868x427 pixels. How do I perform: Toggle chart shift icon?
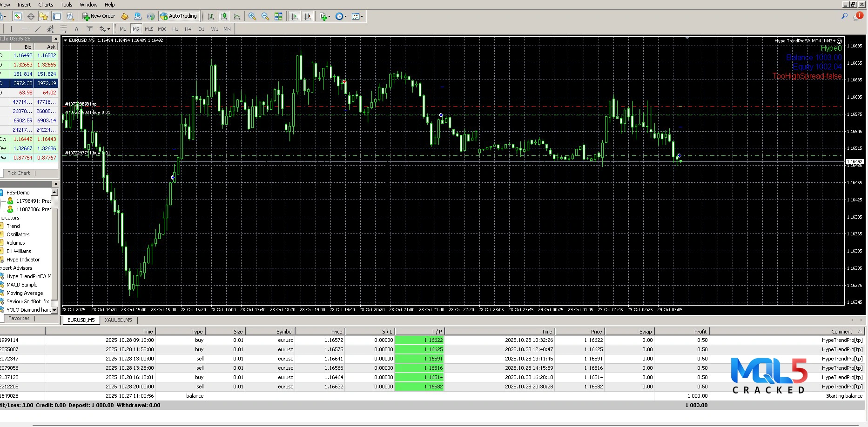coord(308,16)
